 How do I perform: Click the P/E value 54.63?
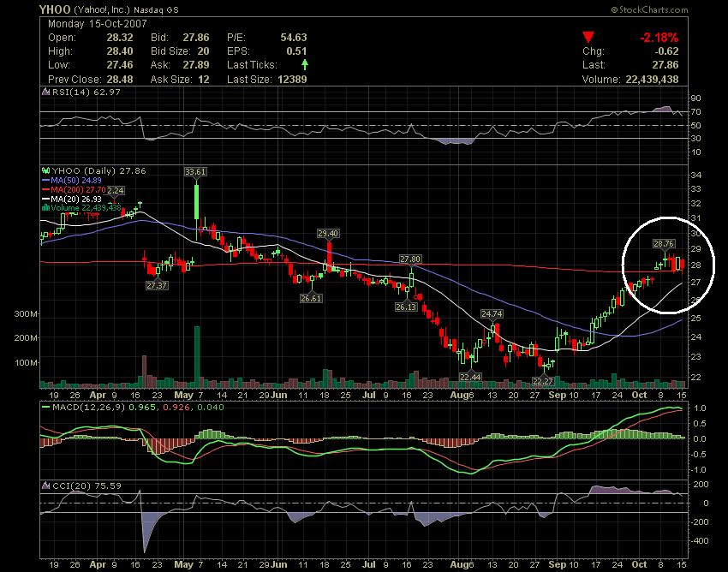coord(294,38)
